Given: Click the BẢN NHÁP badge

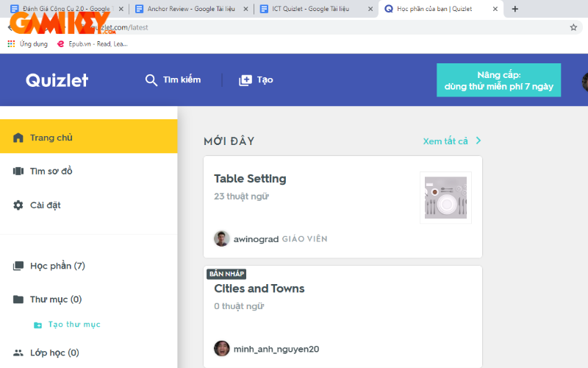Looking at the screenshot, I should click(x=226, y=274).
